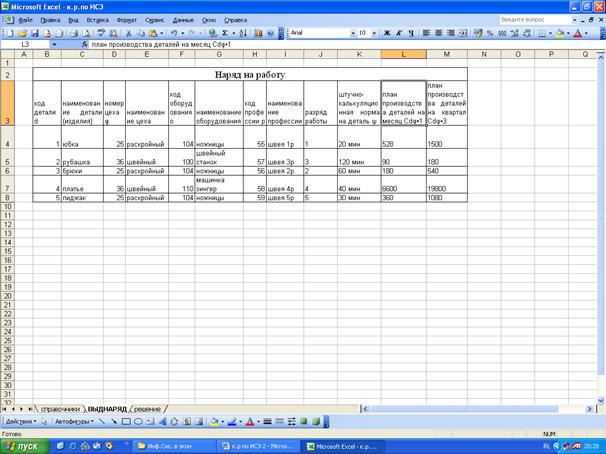Select the Line drawing tool
Viewport: 606px width, 454px height.
click(102, 421)
